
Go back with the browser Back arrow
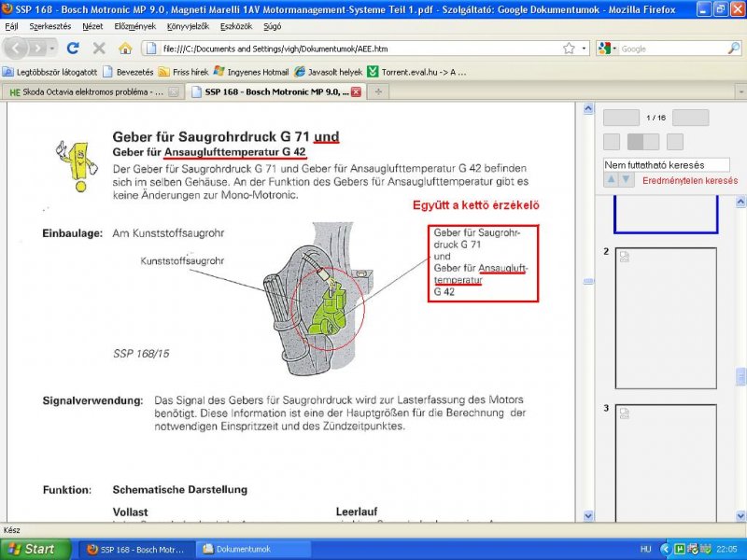[x=16, y=49]
